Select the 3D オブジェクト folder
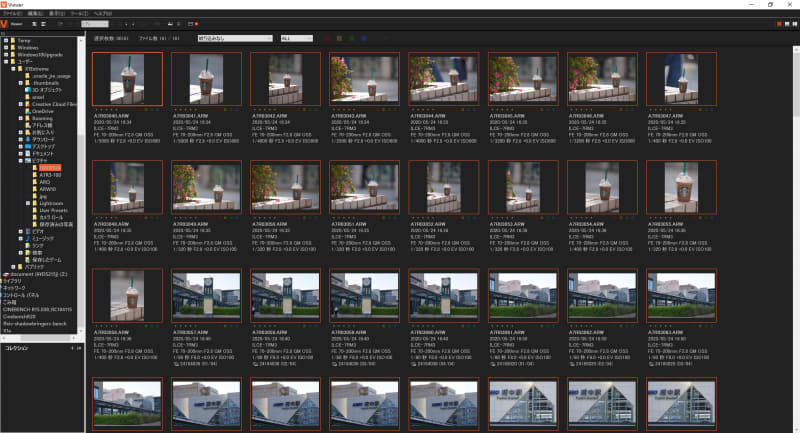The image size is (800, 433). click(47, 90)
